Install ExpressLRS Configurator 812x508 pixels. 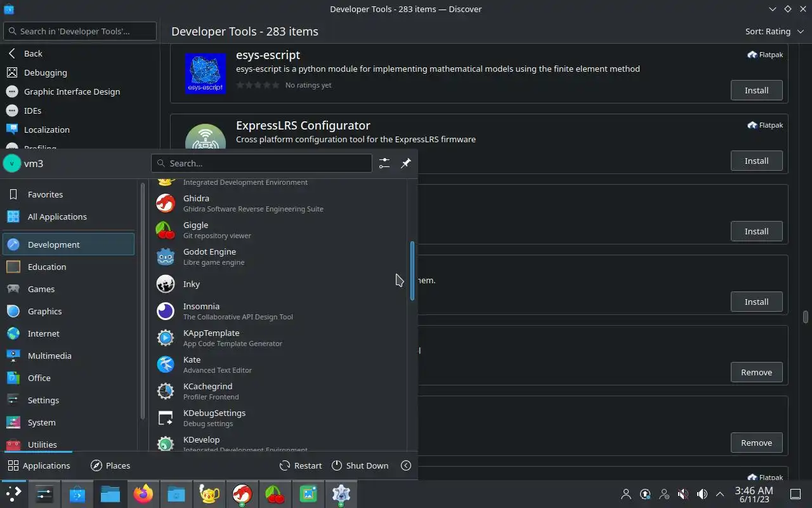click(x=756, y=161)
